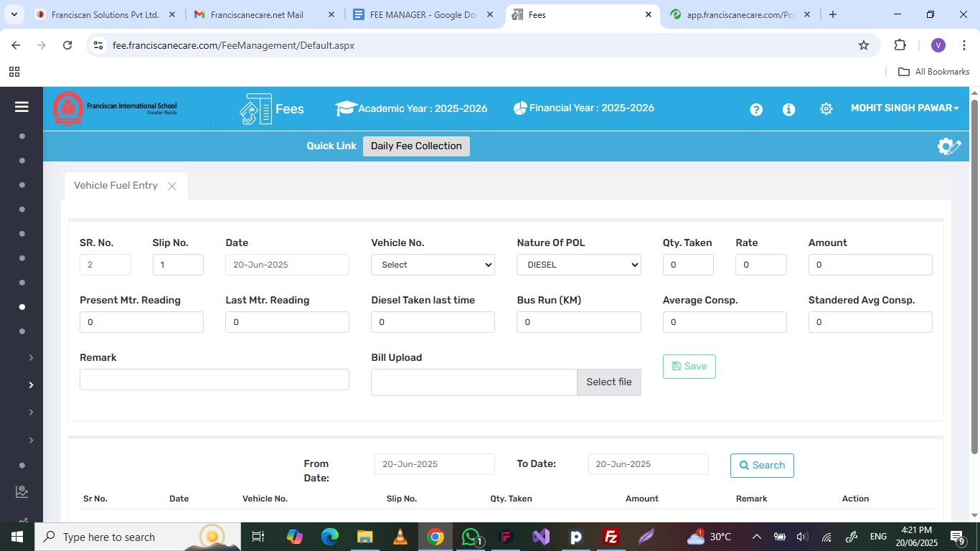The width and height of the screenshot is (980, 551).
Task: Click the Action column header
Action: tap(855, 499)
